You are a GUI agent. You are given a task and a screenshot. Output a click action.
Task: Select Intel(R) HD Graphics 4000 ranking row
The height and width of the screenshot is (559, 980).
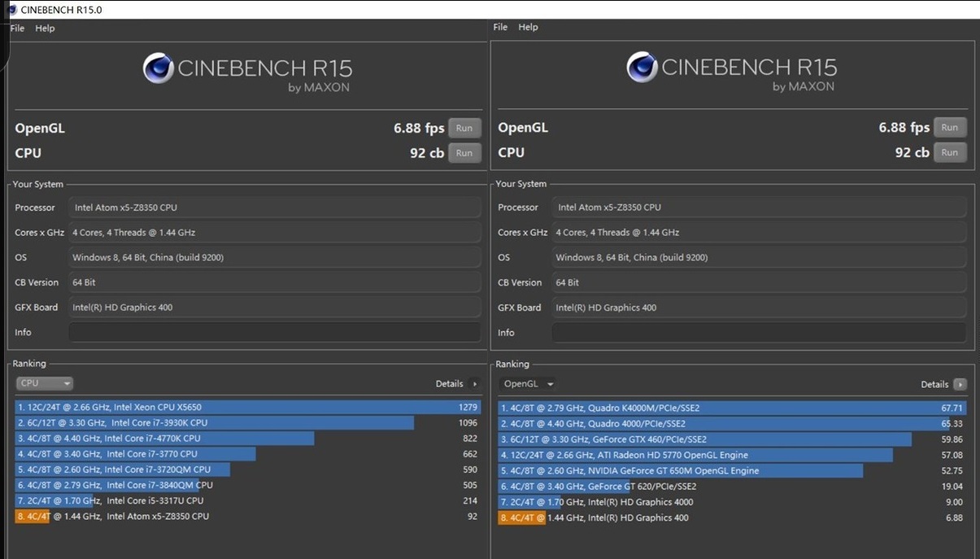click(732, 502)
